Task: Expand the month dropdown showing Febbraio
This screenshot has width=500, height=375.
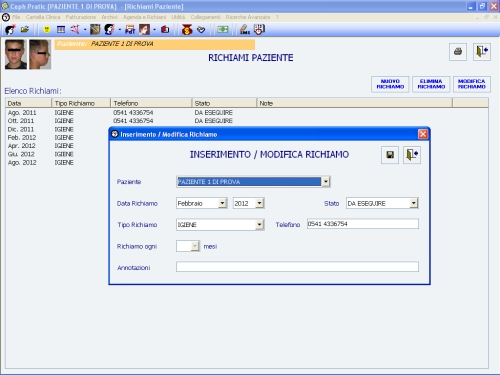Action: click(222, 203)
